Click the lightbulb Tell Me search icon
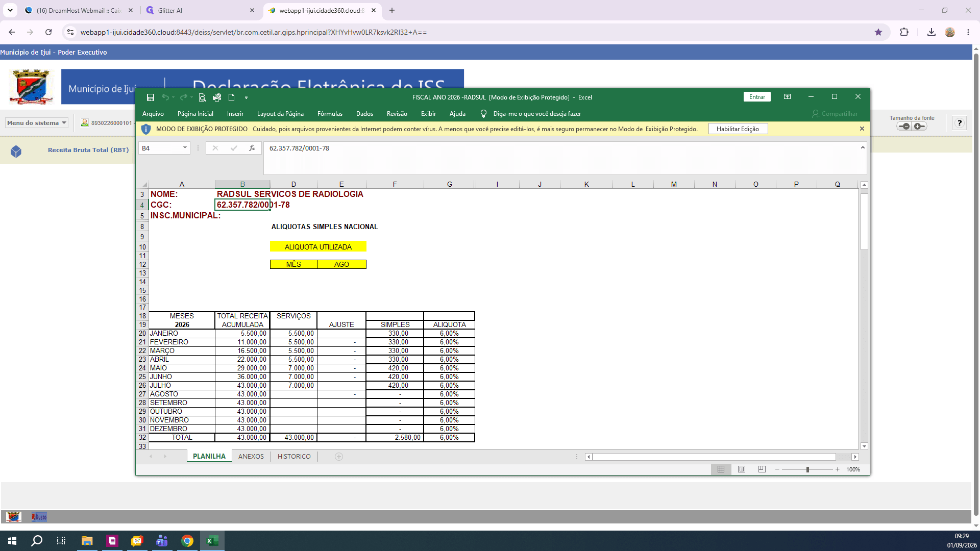 (x=483, y=114)
